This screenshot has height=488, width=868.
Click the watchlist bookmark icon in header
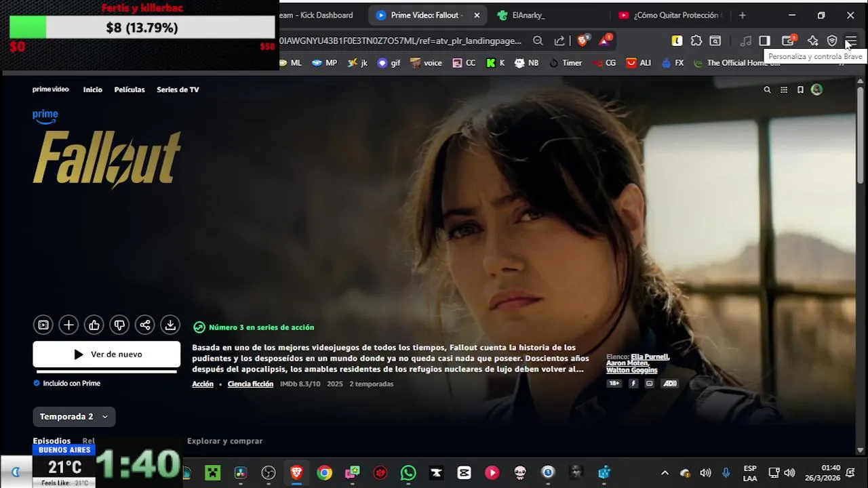(800, 89)
